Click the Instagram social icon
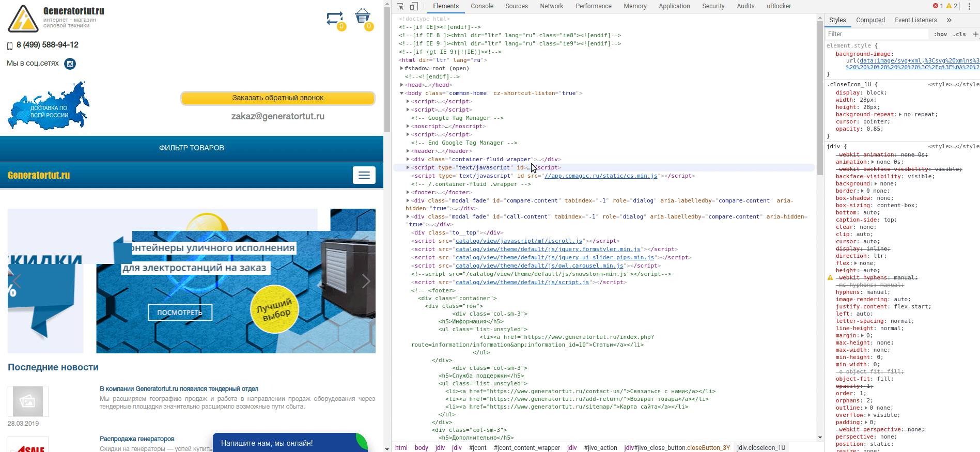Screen dimensions: 980x452 click(70, 64)
